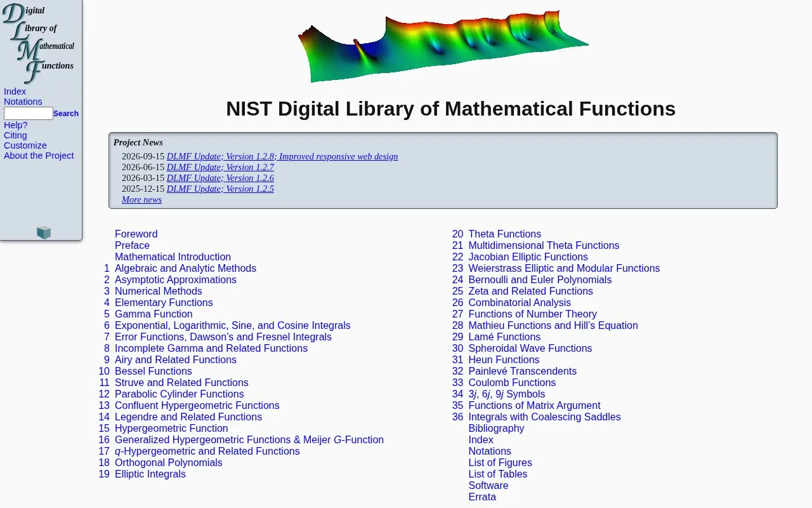Open the Foreword chapter link
The height and width of the screenshot is (508, 812).
click(x=136, y=234)
